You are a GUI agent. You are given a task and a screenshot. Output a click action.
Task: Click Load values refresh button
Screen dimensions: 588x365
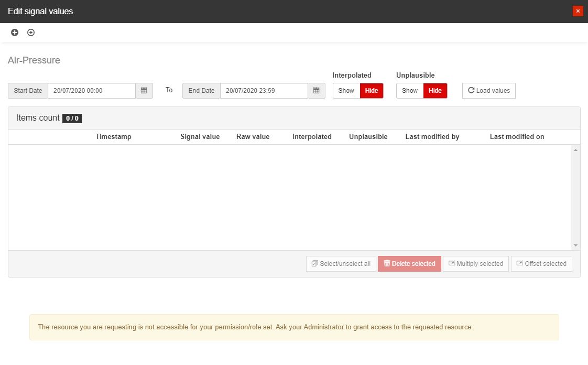click(488, 91)
